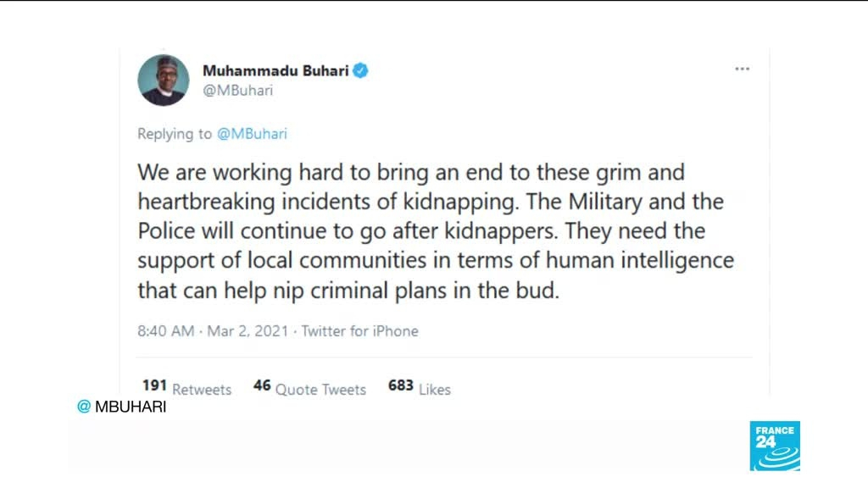The height and width of the screenshot is (488, 868).
Task: Click the 8:40 AM tweet time
Action: (x=166, y=331)
